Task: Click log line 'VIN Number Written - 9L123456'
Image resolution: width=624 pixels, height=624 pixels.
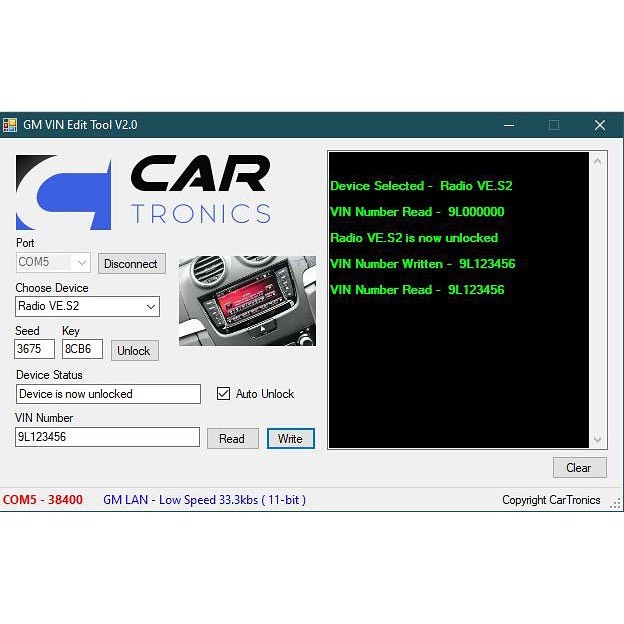Action: click(423, 264)
